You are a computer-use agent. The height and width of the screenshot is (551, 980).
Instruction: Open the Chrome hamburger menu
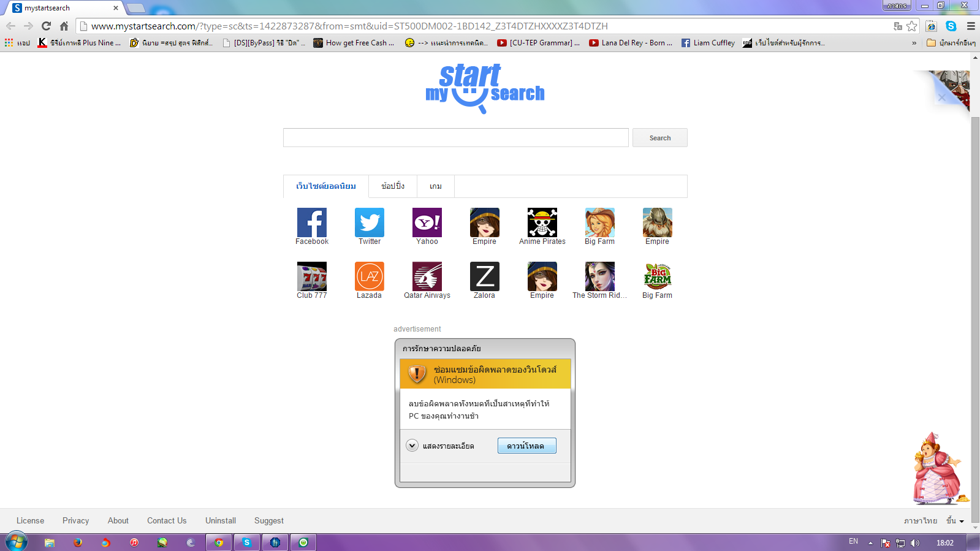point(971,26)
